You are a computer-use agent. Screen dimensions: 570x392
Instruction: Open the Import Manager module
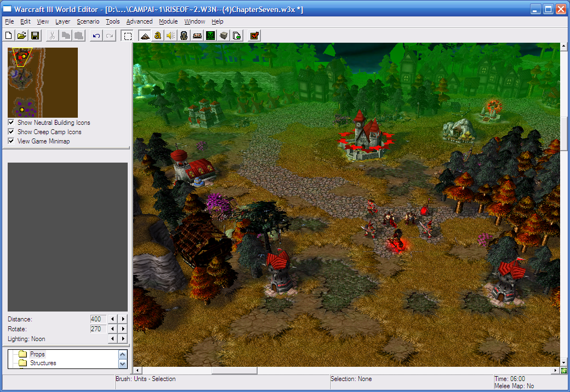click(237, 36)
